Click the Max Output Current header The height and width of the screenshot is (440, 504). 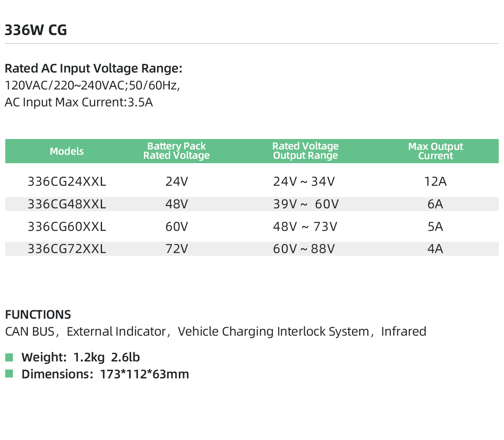(435, 151)
